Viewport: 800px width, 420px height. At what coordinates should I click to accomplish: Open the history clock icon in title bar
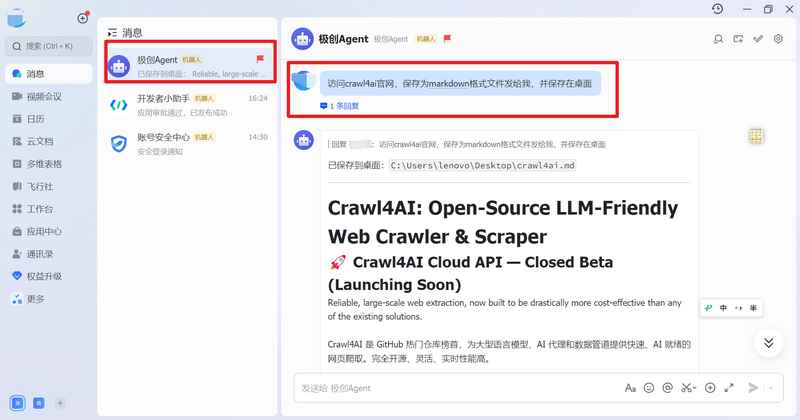click(x=718, y=9)
